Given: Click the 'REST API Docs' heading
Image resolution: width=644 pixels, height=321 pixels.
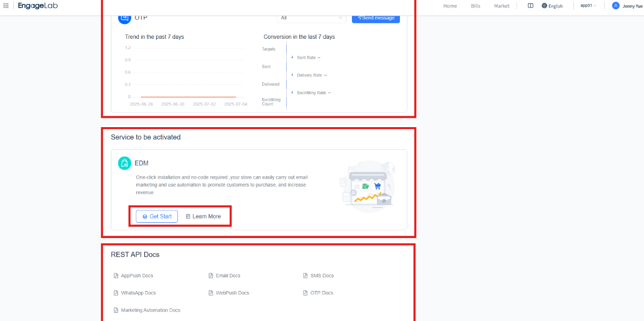Looking at the screenshot, I should tap(135, 254).
